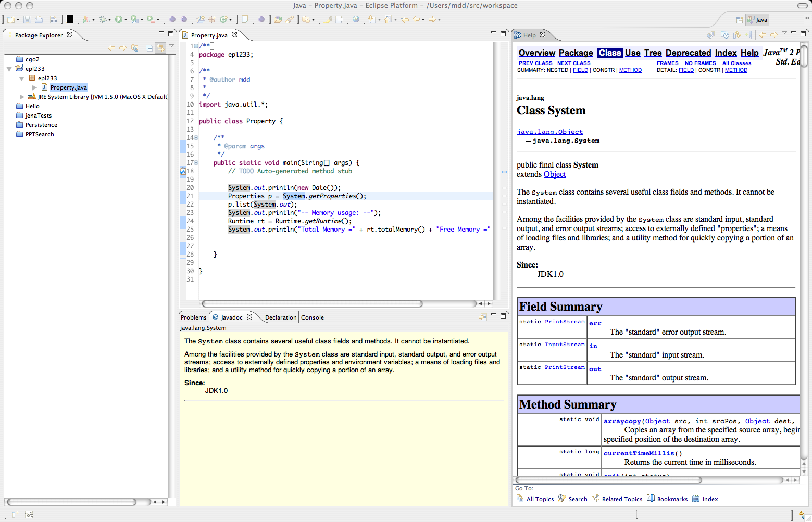The width and height of the screenshot is (812, 522).
Task: Click the External Tools run icon
Action: [151, 19]
